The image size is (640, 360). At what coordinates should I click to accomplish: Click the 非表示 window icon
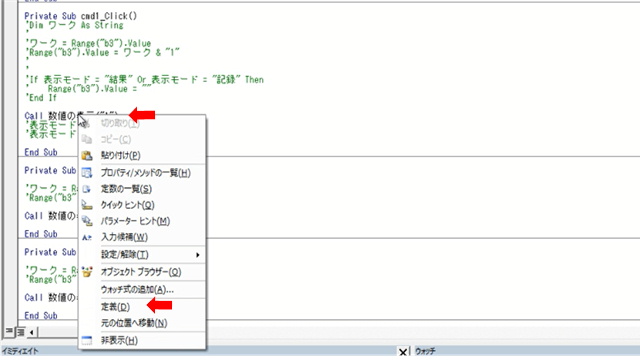tap(87, 340)
